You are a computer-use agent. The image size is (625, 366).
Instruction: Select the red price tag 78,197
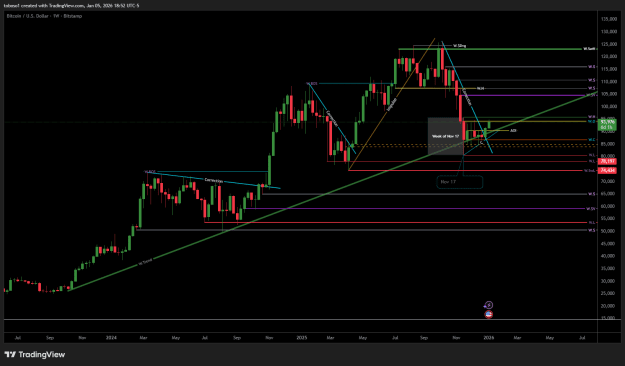click(607, 161)
